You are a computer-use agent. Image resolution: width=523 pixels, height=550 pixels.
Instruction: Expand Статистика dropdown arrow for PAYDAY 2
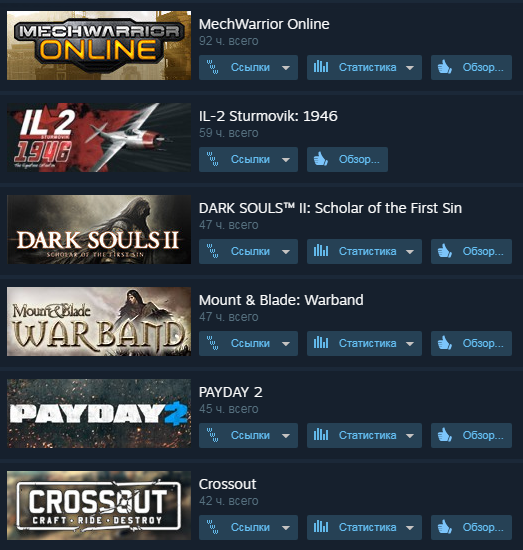click(x=410, y=436)
